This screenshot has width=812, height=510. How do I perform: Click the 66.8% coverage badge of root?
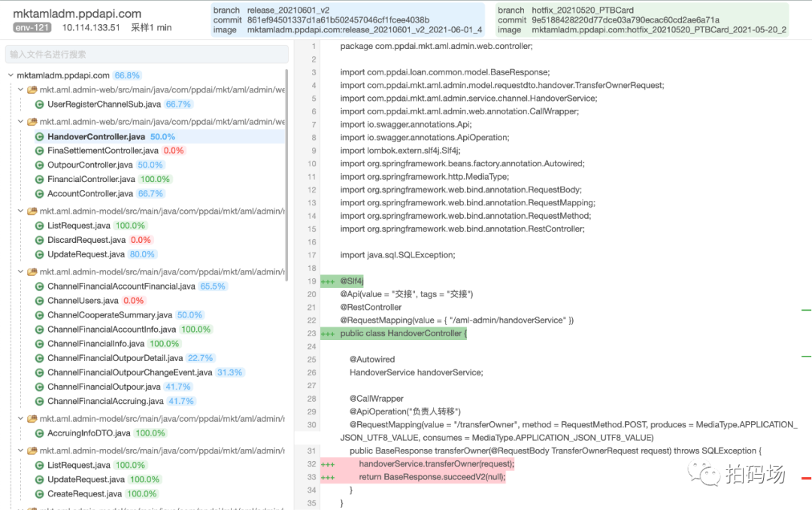[127, 75]
